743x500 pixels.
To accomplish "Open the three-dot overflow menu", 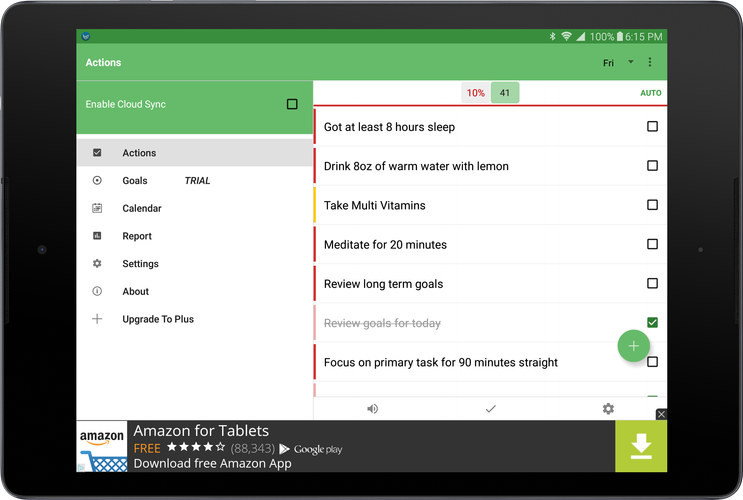I will coord(650,62).
